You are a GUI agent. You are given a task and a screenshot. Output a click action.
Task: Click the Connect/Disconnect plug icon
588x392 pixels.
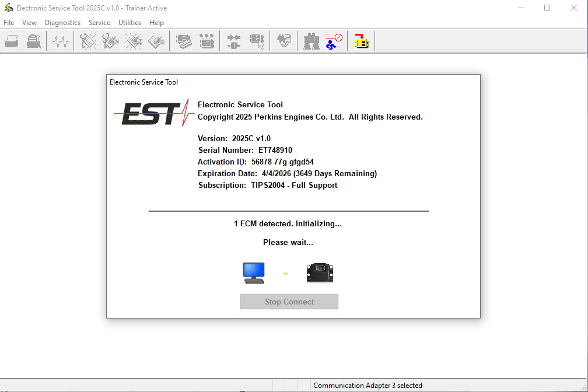234,41
